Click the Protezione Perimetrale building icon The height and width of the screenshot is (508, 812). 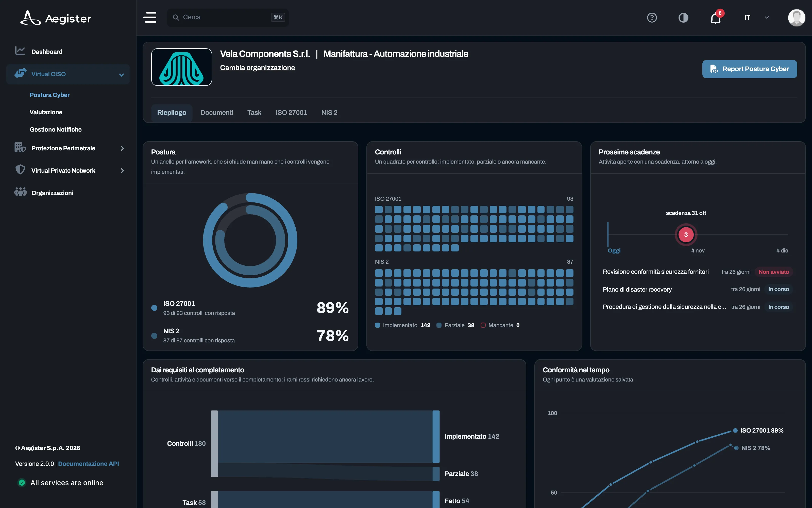20,148
